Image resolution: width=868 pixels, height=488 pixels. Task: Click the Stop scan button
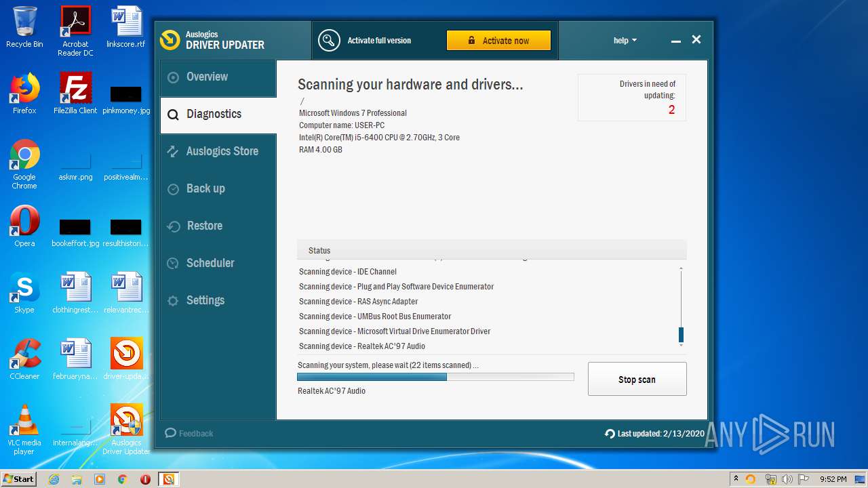click(x=637, y=380)
